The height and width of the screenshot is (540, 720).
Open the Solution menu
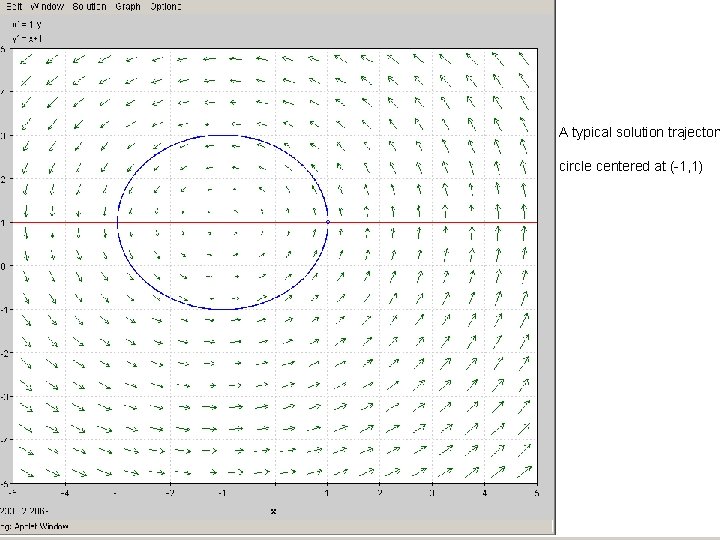(x=89, y=6)
